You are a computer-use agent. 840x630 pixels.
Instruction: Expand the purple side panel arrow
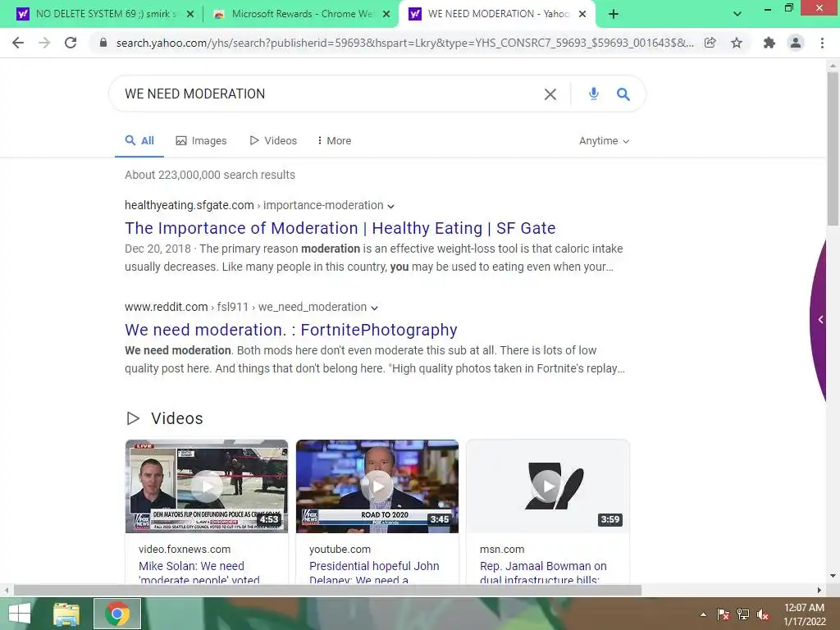pos(820,320)
